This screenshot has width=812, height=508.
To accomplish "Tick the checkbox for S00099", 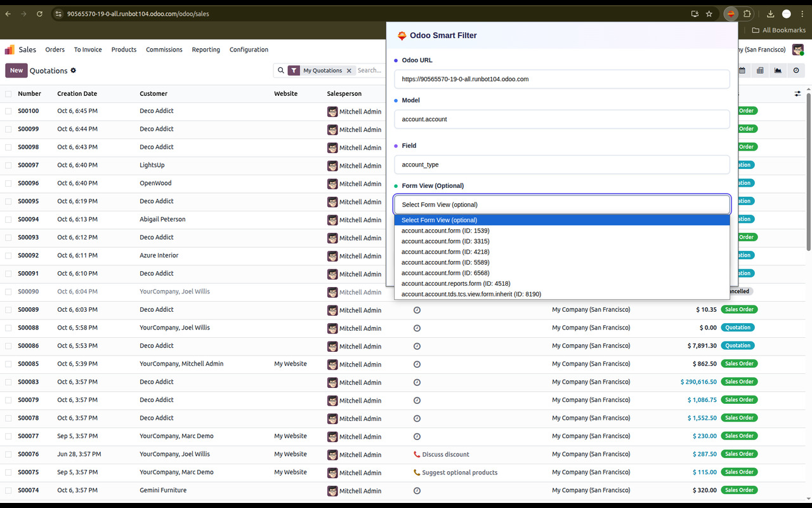I will point(8,129).
